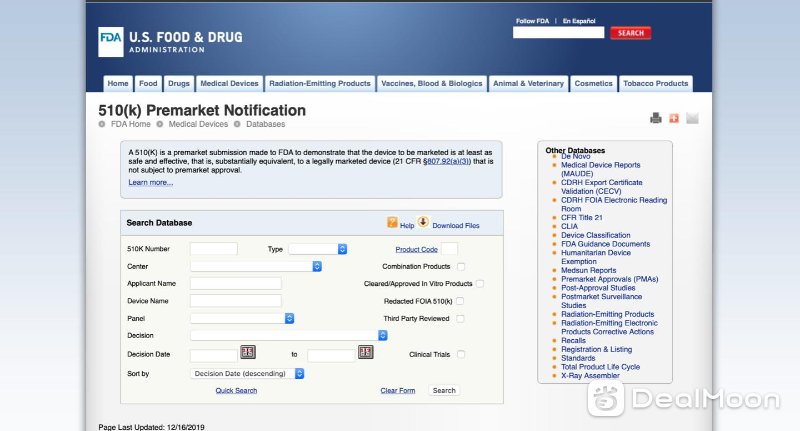Click the orange Help question icon
The height and width of the screenshot is (431, 800).
[392, 222]
